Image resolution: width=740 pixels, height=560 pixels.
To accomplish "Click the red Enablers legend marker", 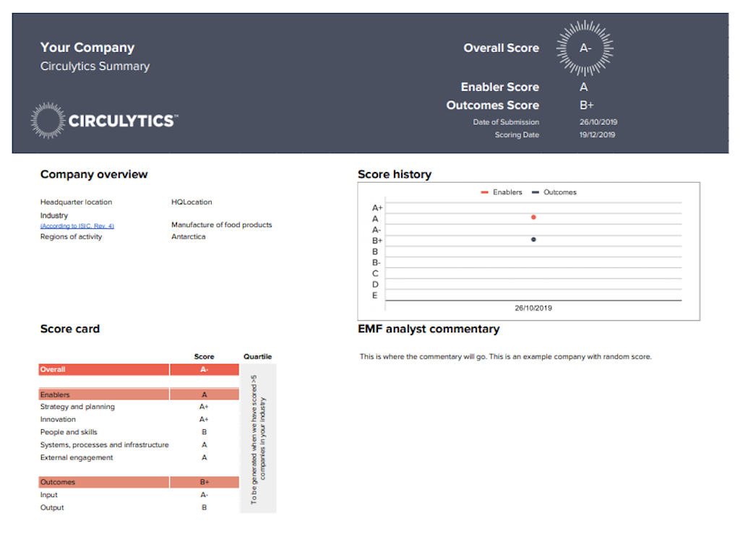I will [x=485, y=192].
